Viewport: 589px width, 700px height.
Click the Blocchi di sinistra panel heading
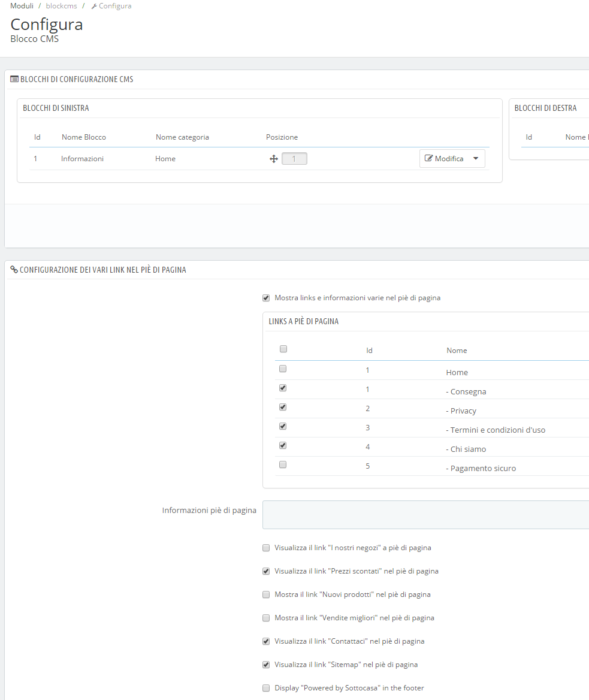[x=56, y=108]
